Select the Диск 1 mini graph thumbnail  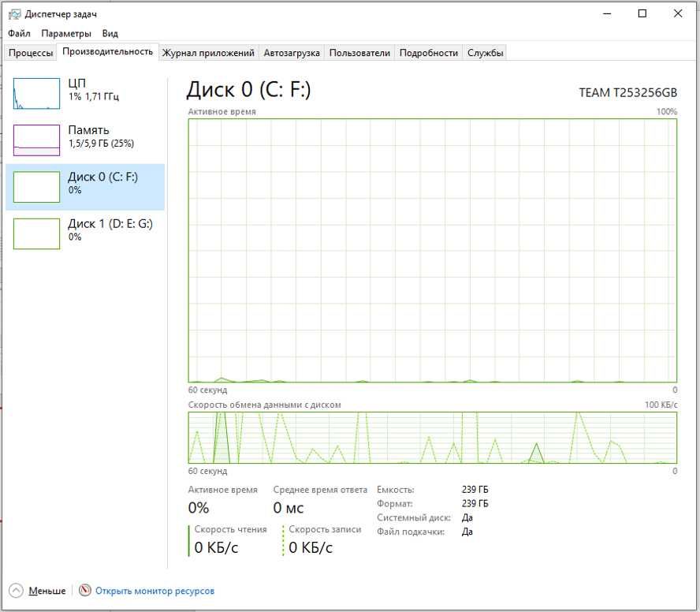click(x=36, y=233)
